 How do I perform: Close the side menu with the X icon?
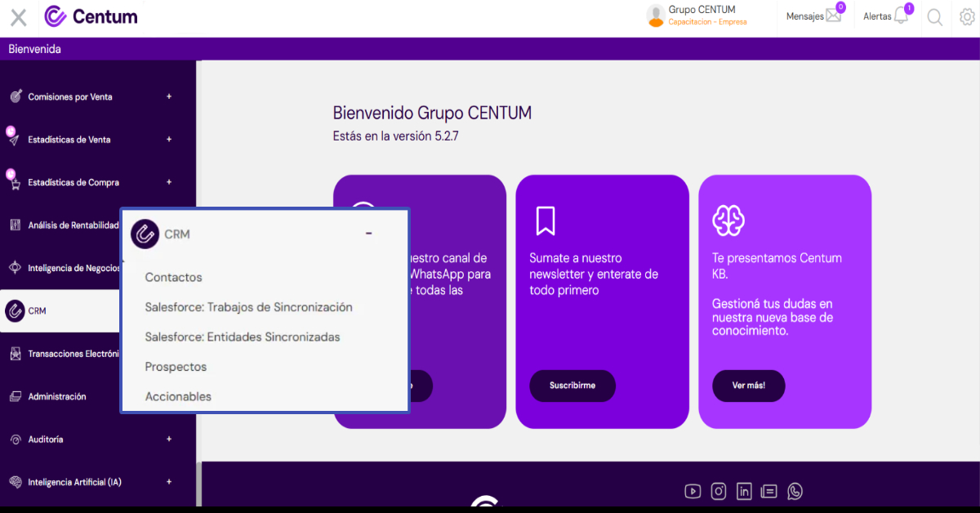pyautogui.click(x=18, y=17)
